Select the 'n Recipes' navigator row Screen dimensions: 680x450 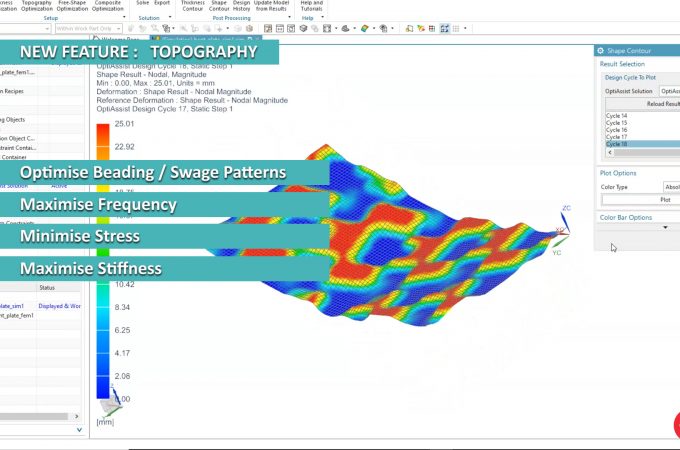click(x=12, y=91)
